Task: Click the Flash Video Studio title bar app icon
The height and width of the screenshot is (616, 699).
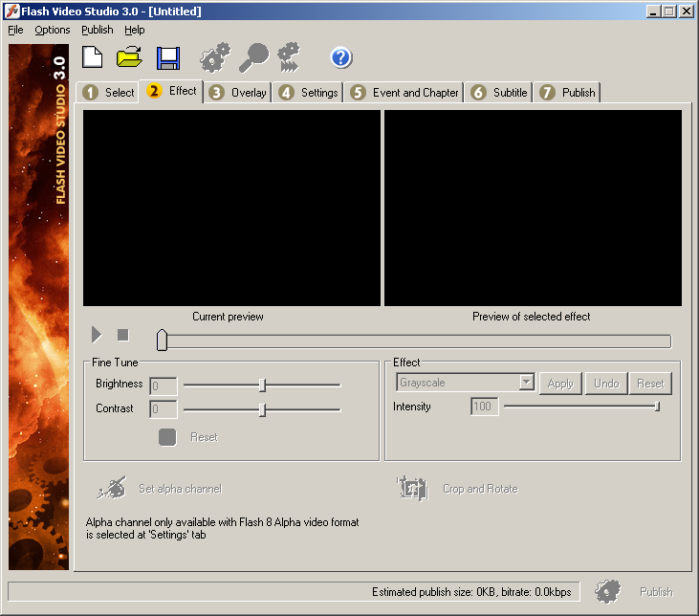Action: tap(12, 11)
